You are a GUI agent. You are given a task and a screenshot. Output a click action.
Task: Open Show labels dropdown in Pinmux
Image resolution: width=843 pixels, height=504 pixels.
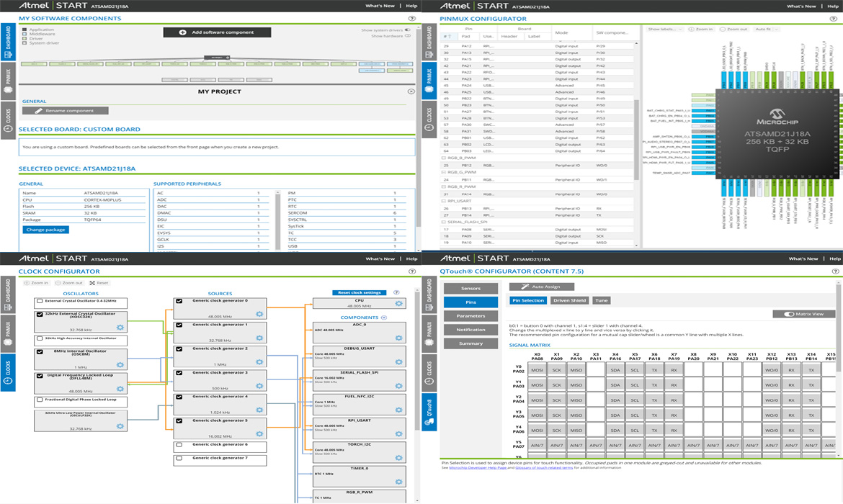[665, 29]
